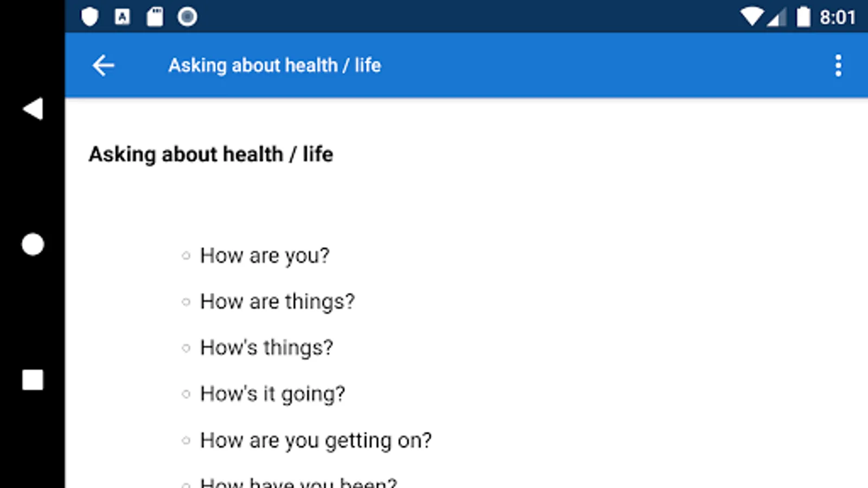Tap the back arrow in app bar
The height and width of the screenshot is (488, 868).
tap(103, 66)
